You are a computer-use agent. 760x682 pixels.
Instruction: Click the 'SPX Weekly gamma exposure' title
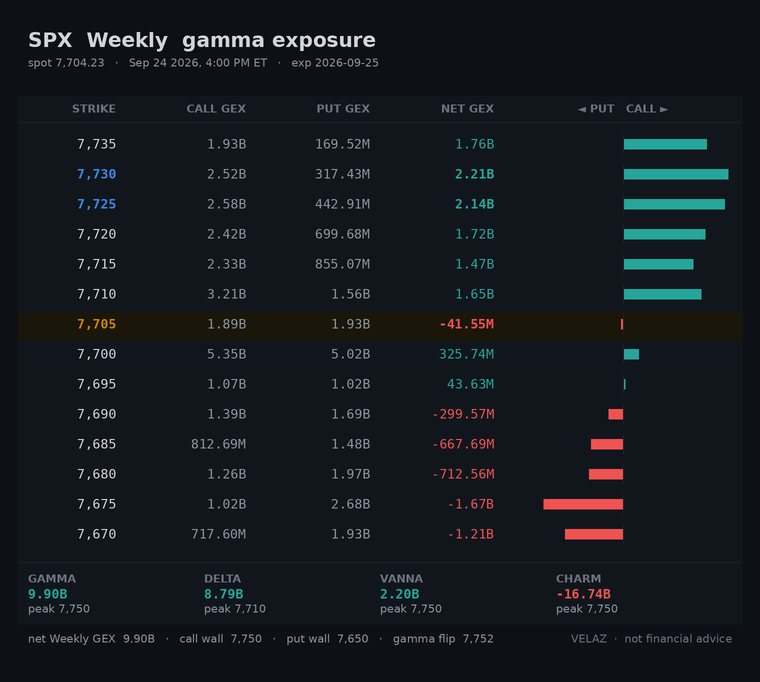tap(202, 40)
